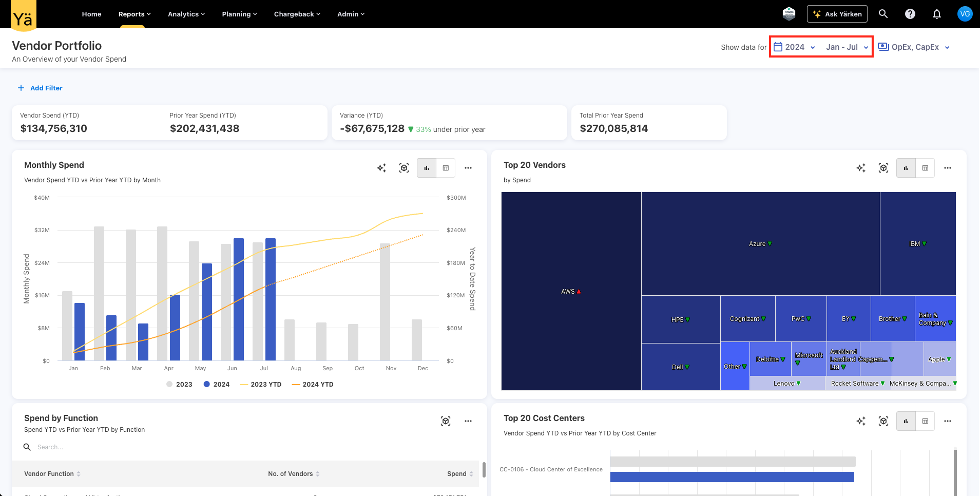Switch Top 20 Vendors to table view

coord(925,168)
